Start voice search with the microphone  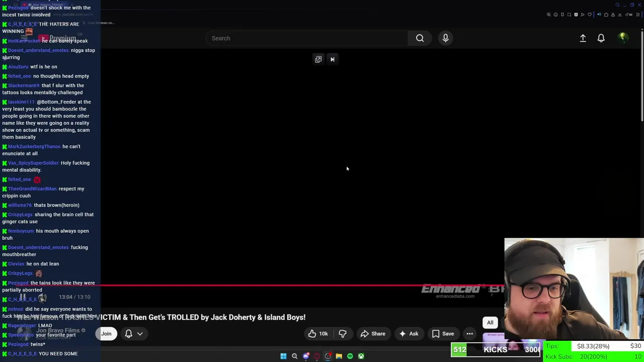(445, 38)
